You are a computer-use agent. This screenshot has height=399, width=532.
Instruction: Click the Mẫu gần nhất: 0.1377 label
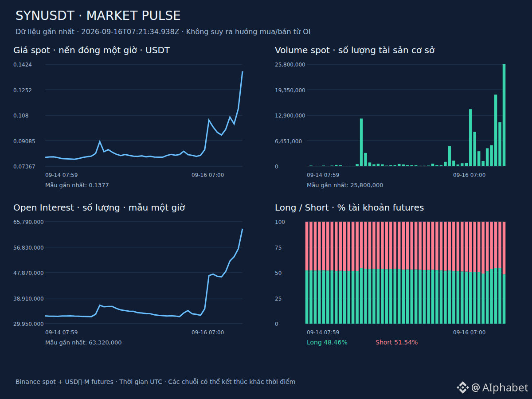pos(77,185)
